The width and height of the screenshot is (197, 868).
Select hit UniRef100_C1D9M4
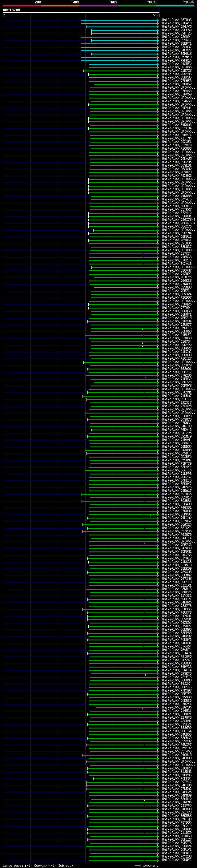177,108
